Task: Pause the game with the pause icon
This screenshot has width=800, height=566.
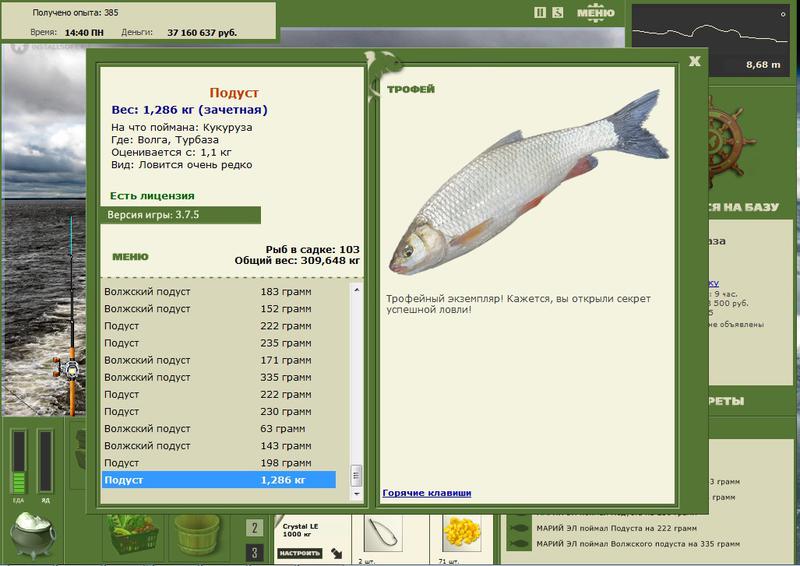Action: click(x=540, y=13)
